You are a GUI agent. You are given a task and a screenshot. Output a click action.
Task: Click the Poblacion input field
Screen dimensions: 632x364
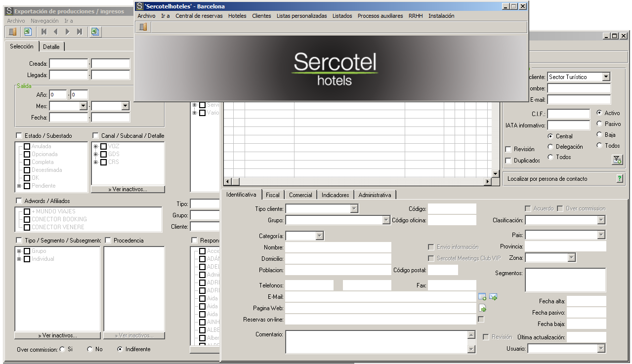coord(338,270)
